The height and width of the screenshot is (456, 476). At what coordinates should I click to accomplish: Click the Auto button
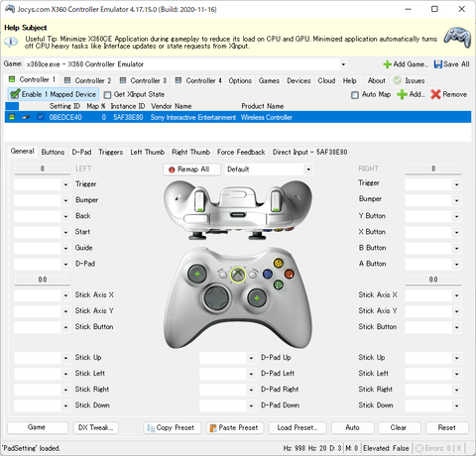tap(353, 427)
